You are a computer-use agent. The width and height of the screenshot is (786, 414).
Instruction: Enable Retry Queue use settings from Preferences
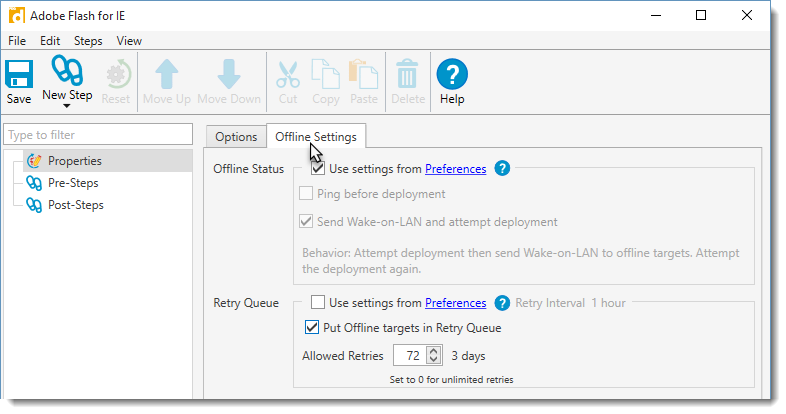318,303
